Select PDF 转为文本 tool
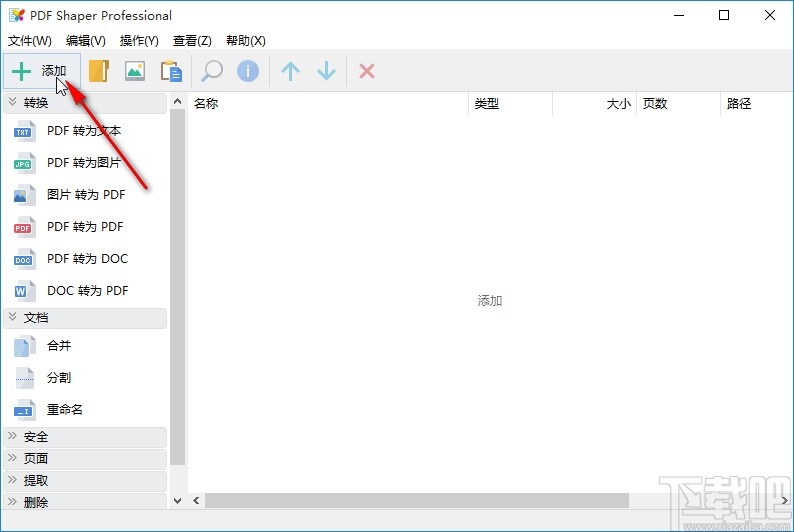 85,131
